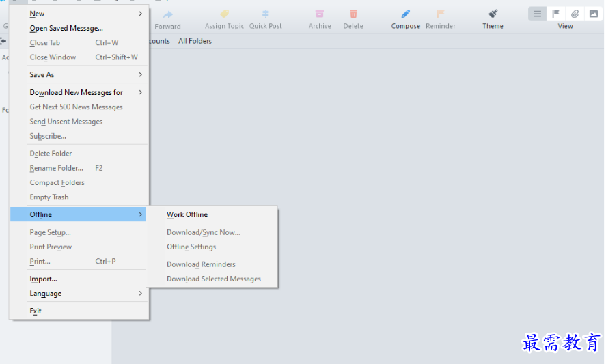The height and width of the screenshot is (364, 606).
Task: Expand Download New Messages for submenu arrow
Action: click(x=140, y=92)
